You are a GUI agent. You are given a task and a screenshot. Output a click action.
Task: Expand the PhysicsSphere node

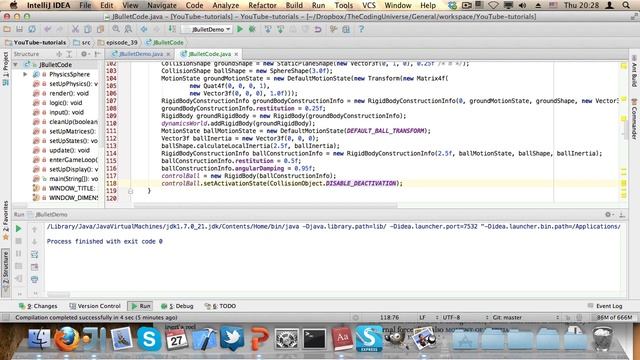(25, 74)
